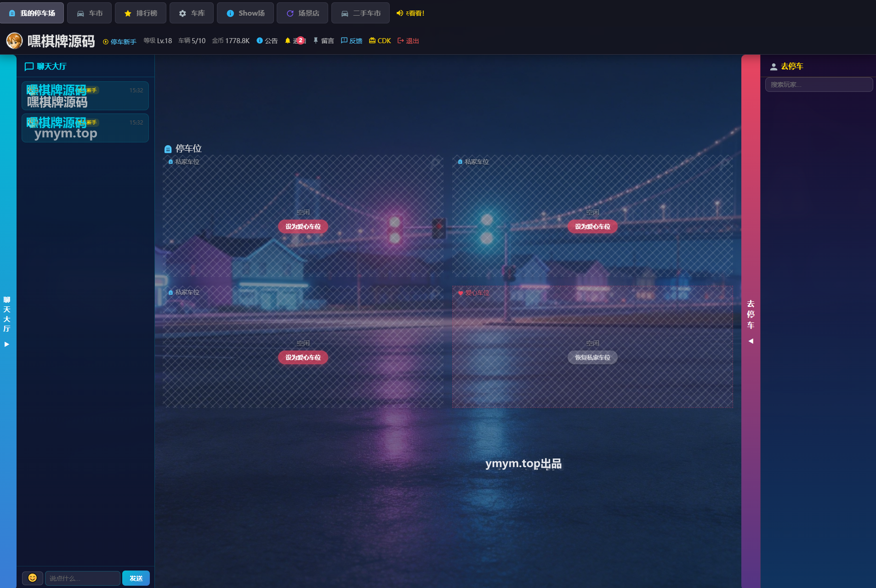Switch to the 二手车市 tab
Screen dimensions: 876x588
[360, 13]
